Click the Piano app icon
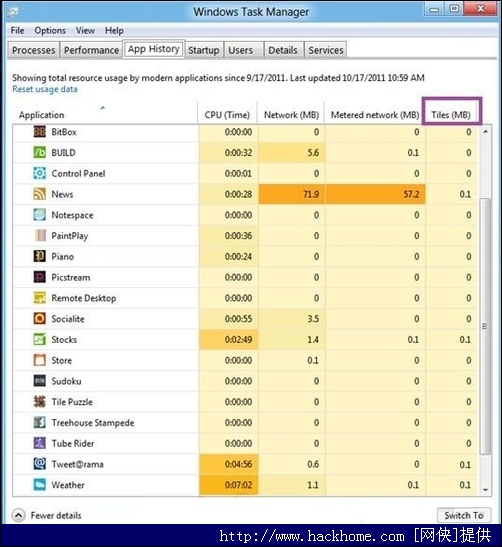The image size is (502, 547). (39, 256)
